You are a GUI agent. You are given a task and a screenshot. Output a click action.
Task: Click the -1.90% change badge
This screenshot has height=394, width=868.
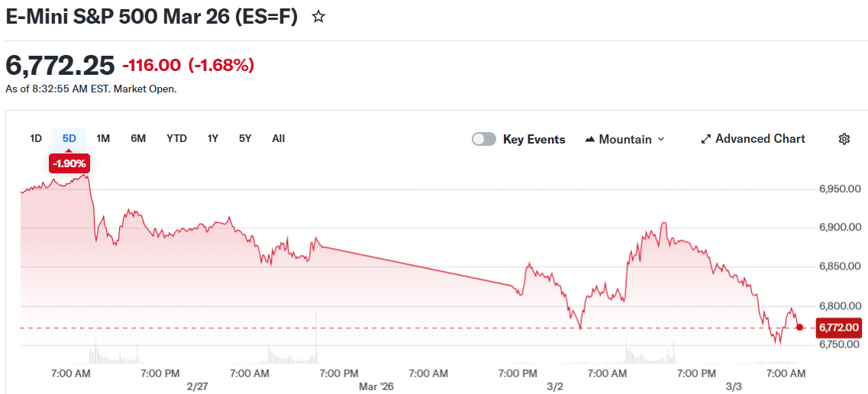point(69,163)
